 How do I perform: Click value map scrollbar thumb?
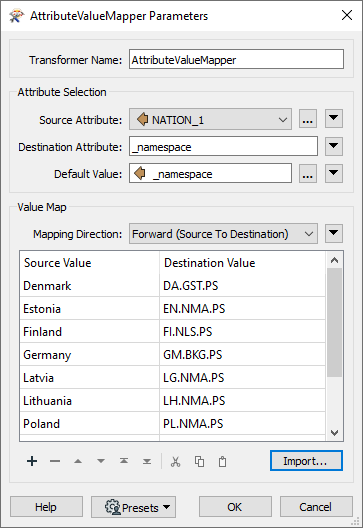[334, 323]
